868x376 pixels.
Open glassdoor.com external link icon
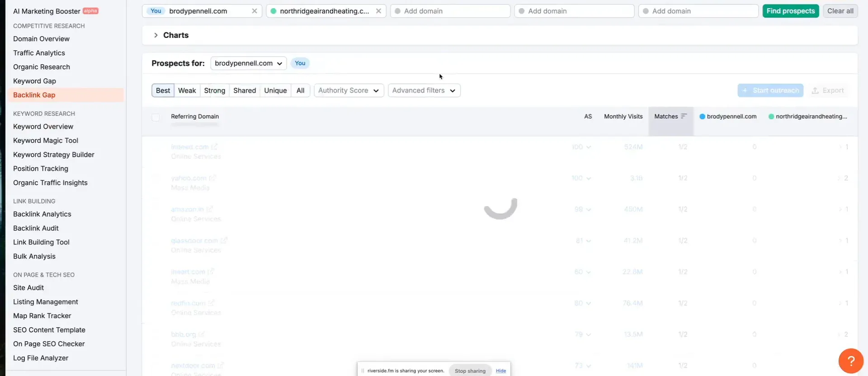pyautogui.click(x=224, y=240)
